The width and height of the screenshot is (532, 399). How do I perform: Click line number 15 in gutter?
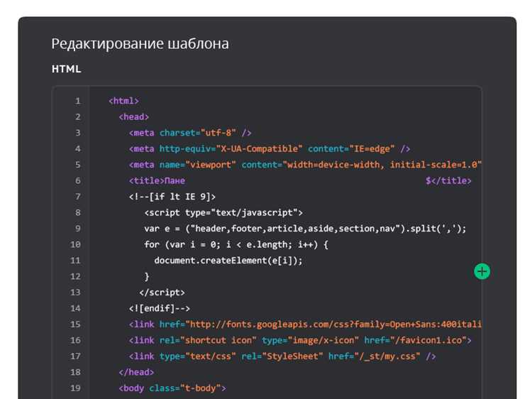coord(75,324)
